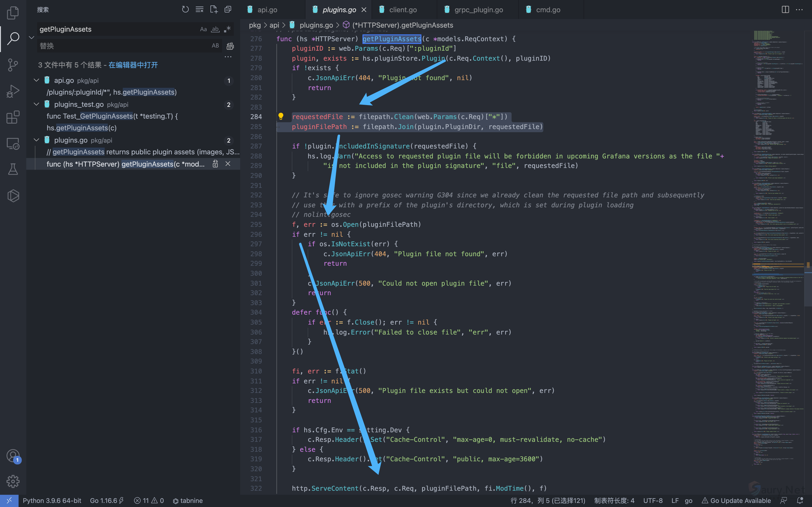Screen dimensions: 812x507
Task: Toggle Match Whole Word in search
Action: tap(215, 29)
